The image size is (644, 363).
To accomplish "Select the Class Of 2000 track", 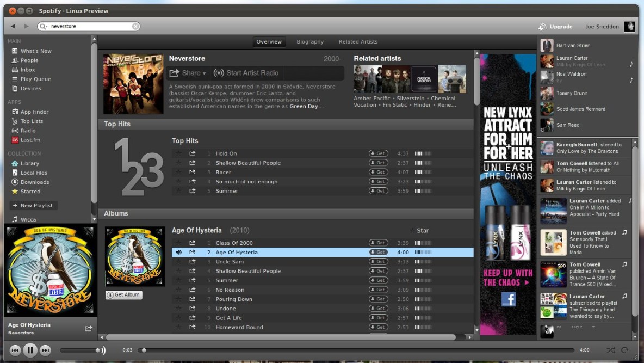I will pyautogui.click(x=323, y=243).
